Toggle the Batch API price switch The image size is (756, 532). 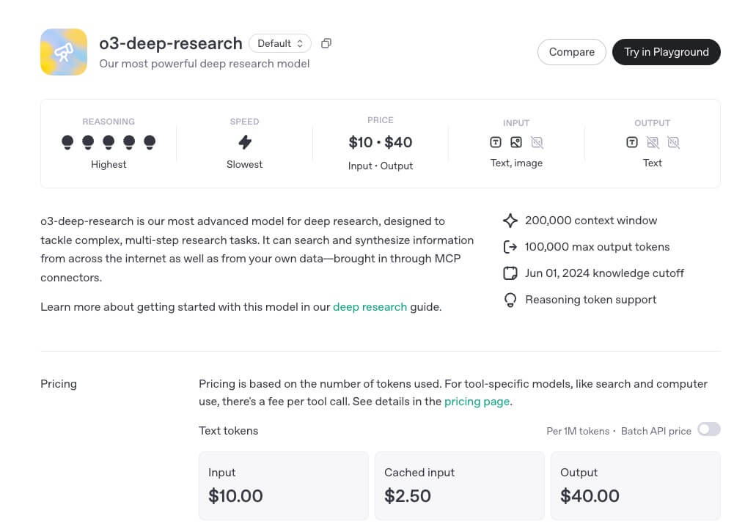[x=709, y=429]
